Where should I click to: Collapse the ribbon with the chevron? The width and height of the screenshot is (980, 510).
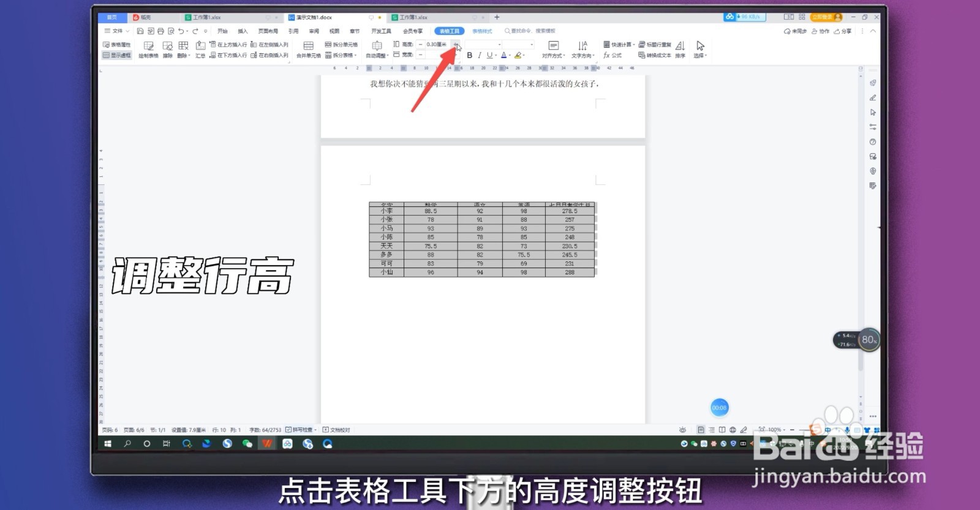pyautogui.click(x=873, y=31)
